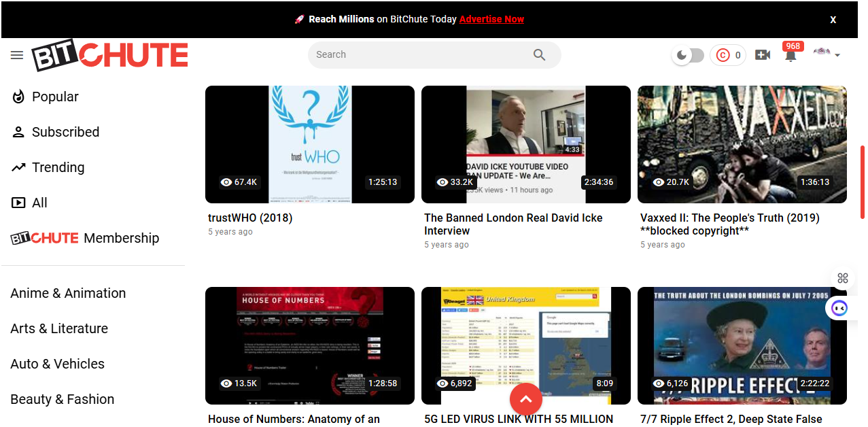868x427 pixels.
Task: Click the 20.7K views eye icon
Action: (659, 182)
